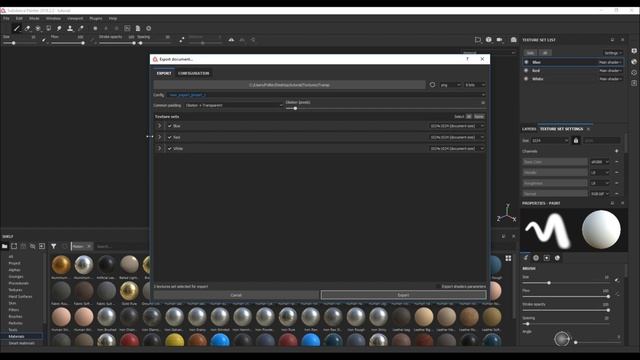Toggle visibility of Blue in Texture Set List
640x360 pixels.
tap(526, 62)
